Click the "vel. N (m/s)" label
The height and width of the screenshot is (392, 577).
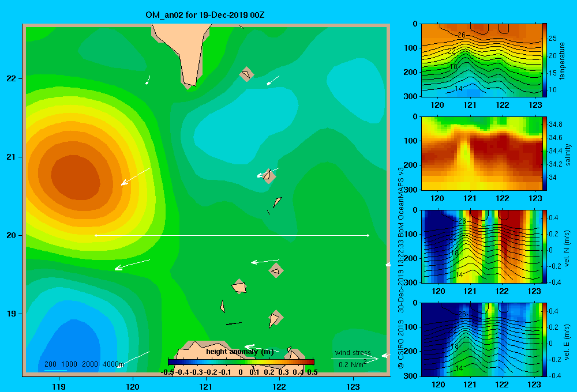(567, 248)
